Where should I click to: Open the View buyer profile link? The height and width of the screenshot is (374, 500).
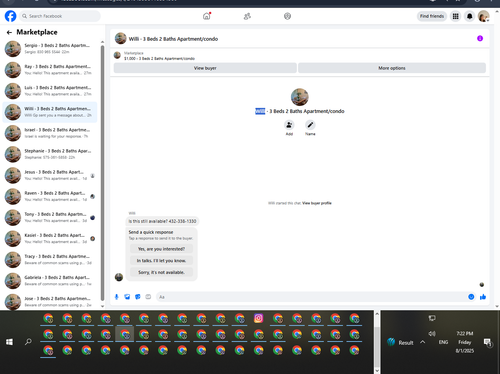click(317, 203)
